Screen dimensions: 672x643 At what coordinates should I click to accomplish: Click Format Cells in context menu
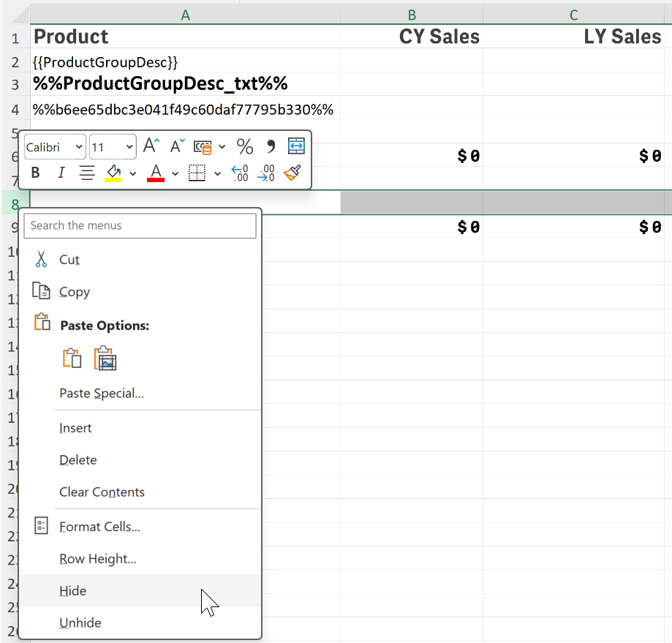coord(99,527)
